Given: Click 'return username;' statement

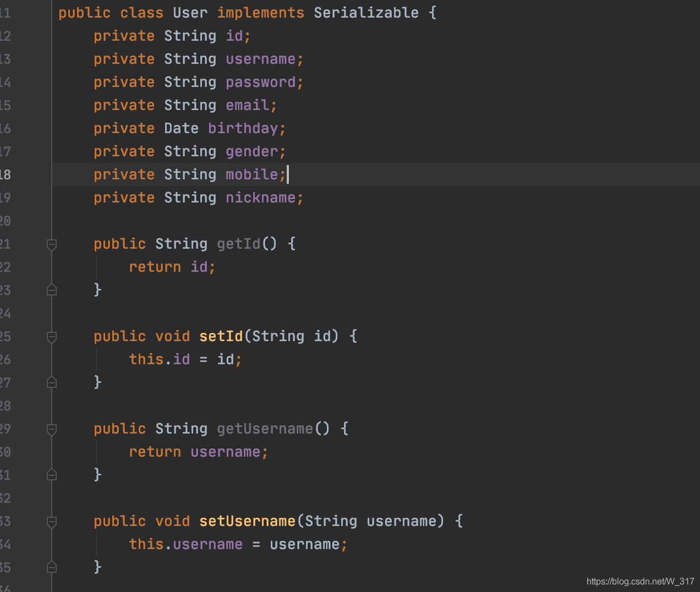Looking at the screenshot, I should point(199,452).
